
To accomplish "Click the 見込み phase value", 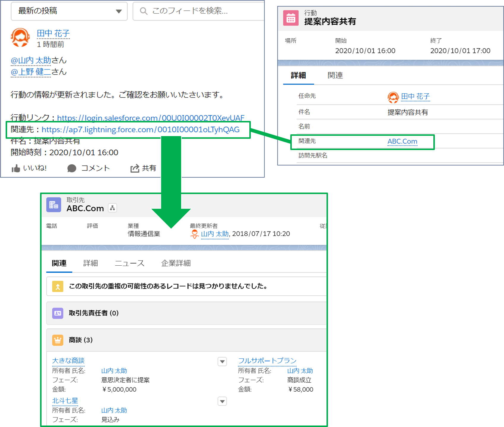I will [x=110, y=420].
